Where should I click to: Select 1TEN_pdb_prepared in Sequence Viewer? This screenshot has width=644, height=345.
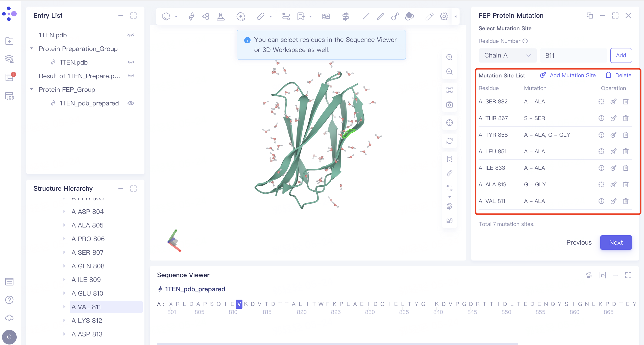(195, 289)
